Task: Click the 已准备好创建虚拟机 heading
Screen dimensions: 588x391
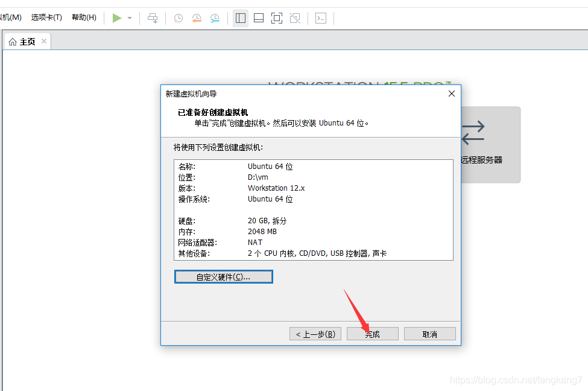Action: [213, 112]
